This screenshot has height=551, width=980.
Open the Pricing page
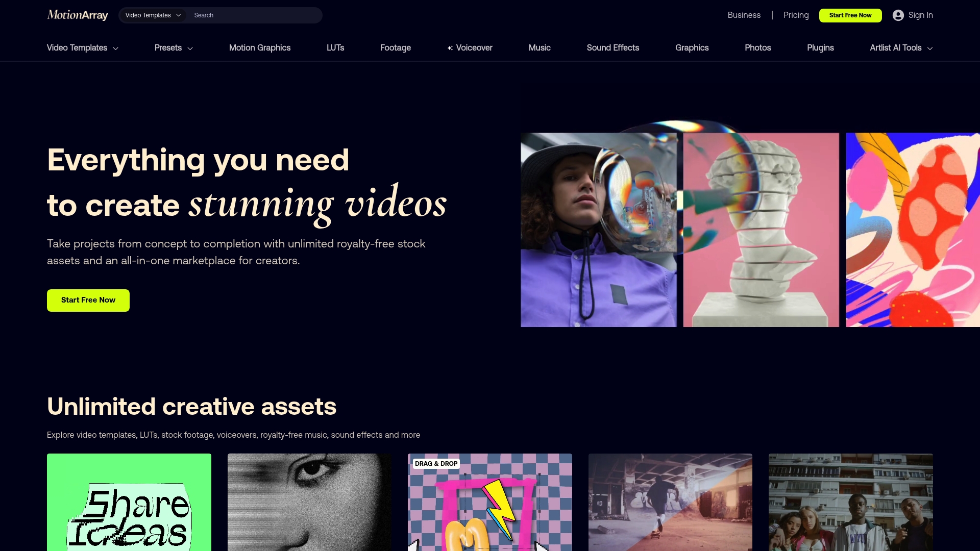(796, 15)
